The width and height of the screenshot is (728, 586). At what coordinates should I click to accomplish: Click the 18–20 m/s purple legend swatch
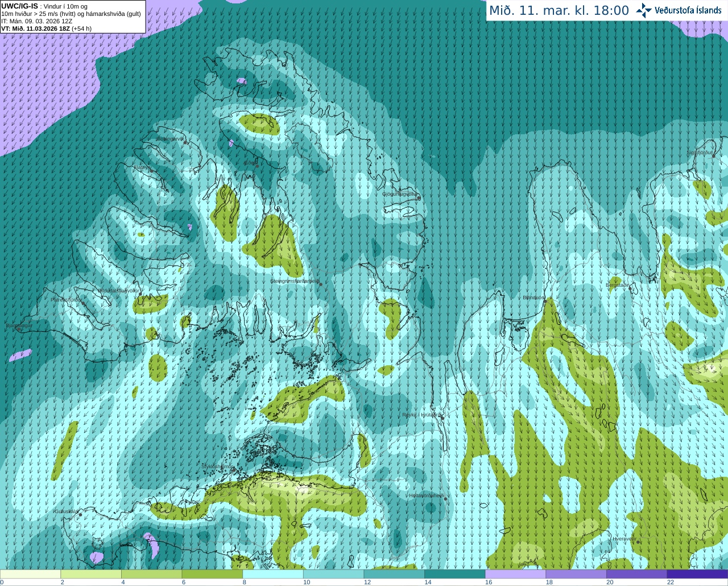[x=576, y=574]
